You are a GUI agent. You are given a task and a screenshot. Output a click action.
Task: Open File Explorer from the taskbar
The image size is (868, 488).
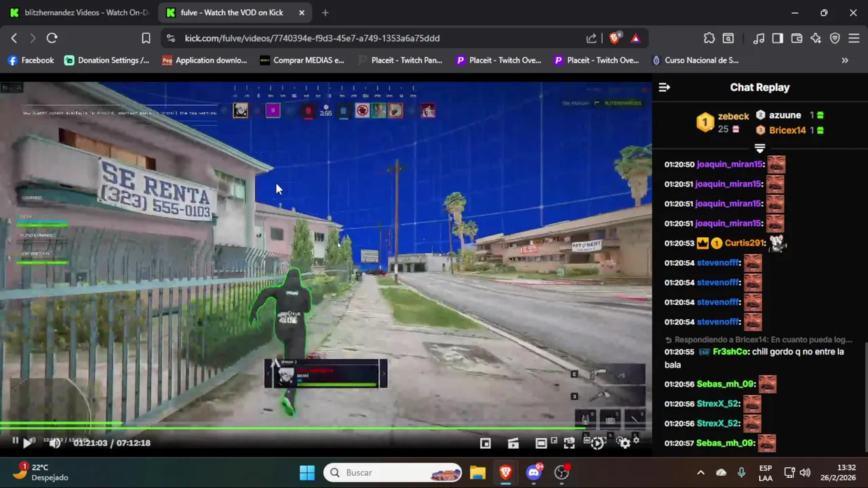(477, 472)
